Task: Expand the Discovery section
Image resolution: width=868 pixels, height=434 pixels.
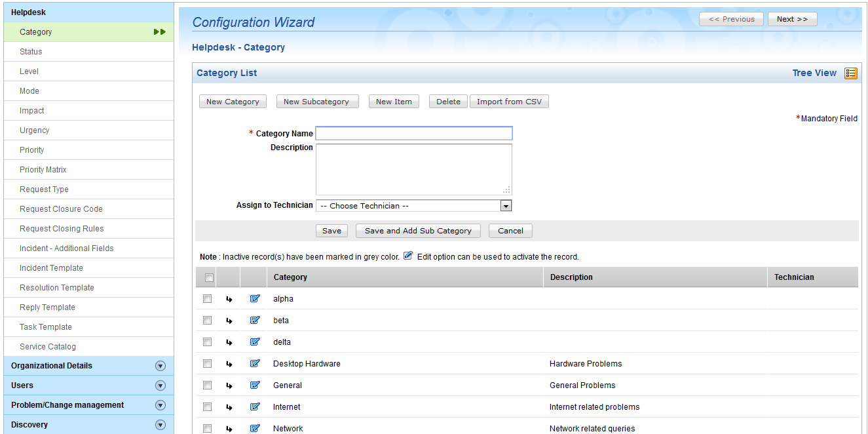Action: pos(160,425)
